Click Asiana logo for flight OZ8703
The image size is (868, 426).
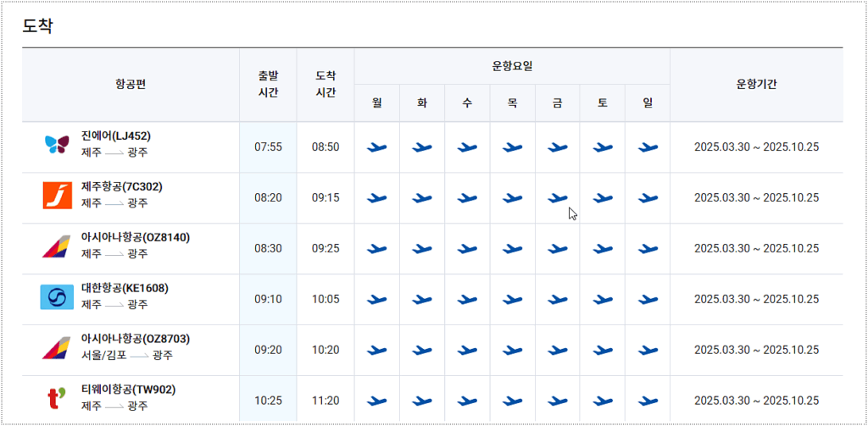pos(57,348)
